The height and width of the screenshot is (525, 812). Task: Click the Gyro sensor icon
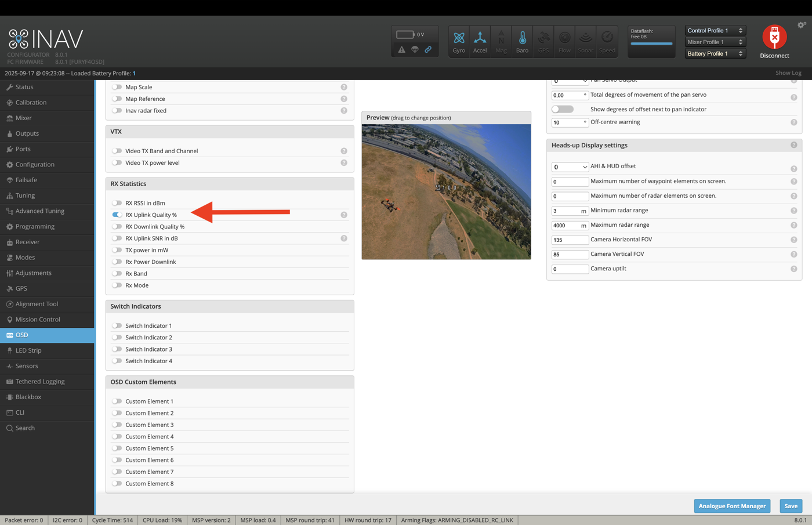tap(459, 41)
